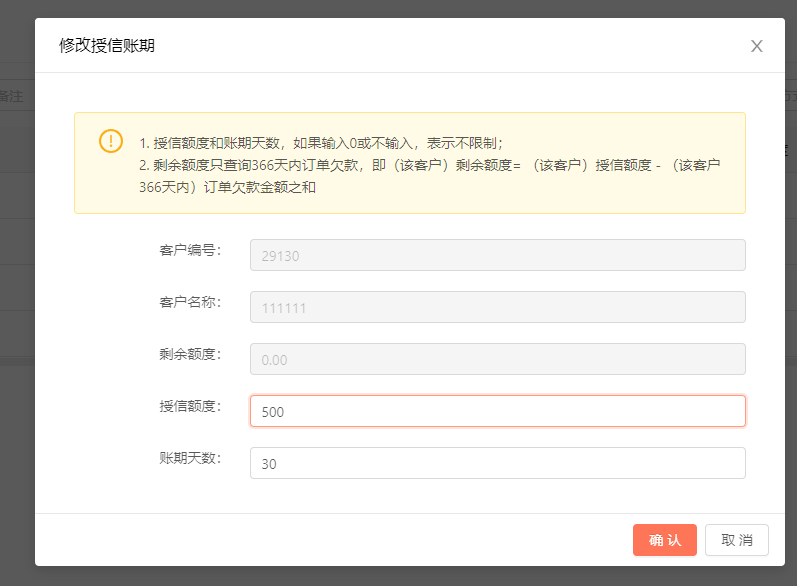Click the 确认 button
This screenshot has width=797, height=586.
pos(664,540)
